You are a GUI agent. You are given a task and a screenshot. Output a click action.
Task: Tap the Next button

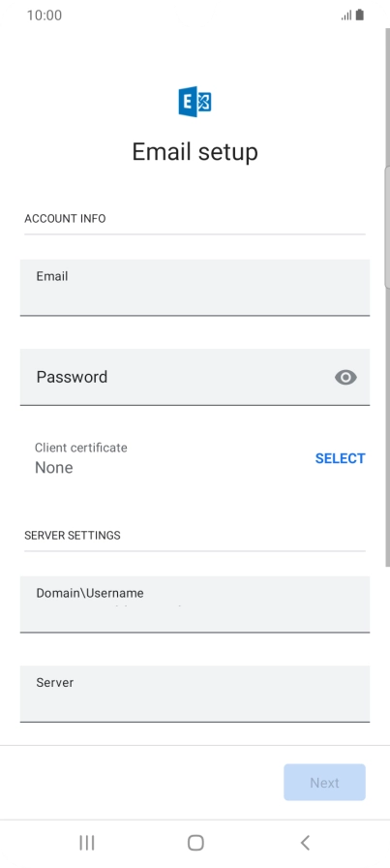325,782
